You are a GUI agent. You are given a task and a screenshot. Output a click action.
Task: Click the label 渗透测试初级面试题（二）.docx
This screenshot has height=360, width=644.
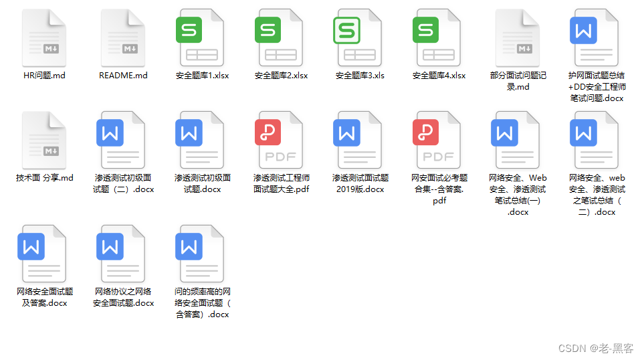[x=123, y=184]
